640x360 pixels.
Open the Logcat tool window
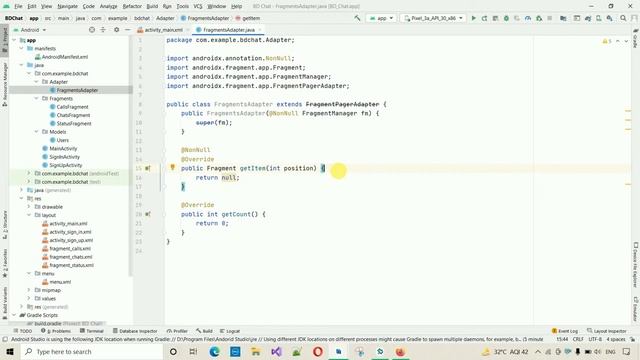click(x=230, y=331)
